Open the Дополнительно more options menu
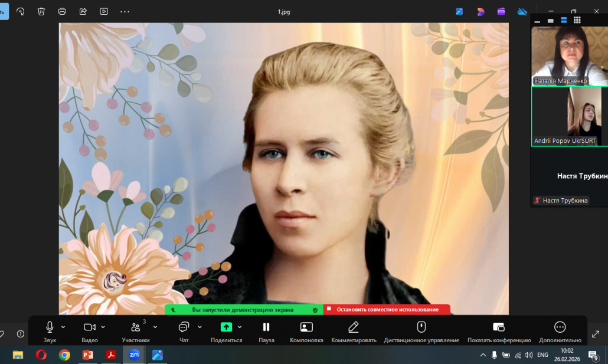 click(560, 327)
